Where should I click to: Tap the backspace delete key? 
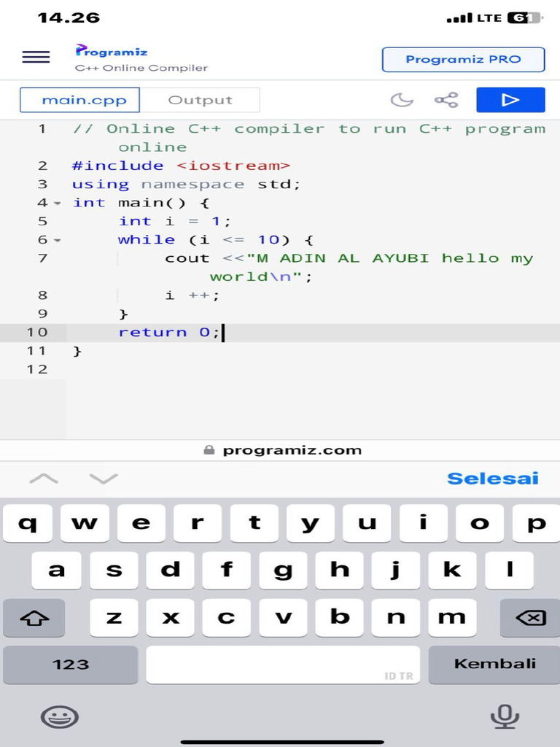point(531,618)
